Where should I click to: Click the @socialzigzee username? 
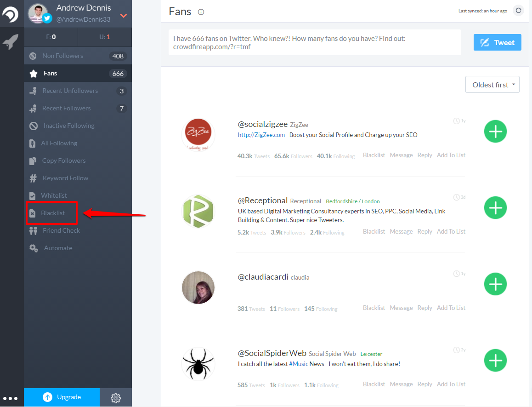[x=263, y=124]
